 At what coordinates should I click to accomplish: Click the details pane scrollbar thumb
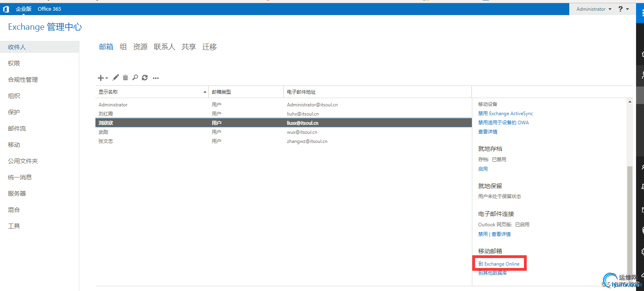coord(630,221)
